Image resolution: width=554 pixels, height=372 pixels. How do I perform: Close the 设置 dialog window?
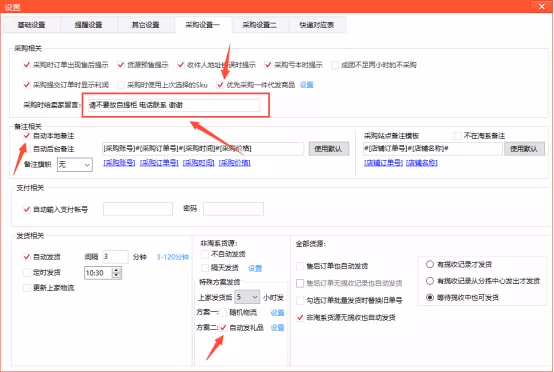[x=542, y=7]
